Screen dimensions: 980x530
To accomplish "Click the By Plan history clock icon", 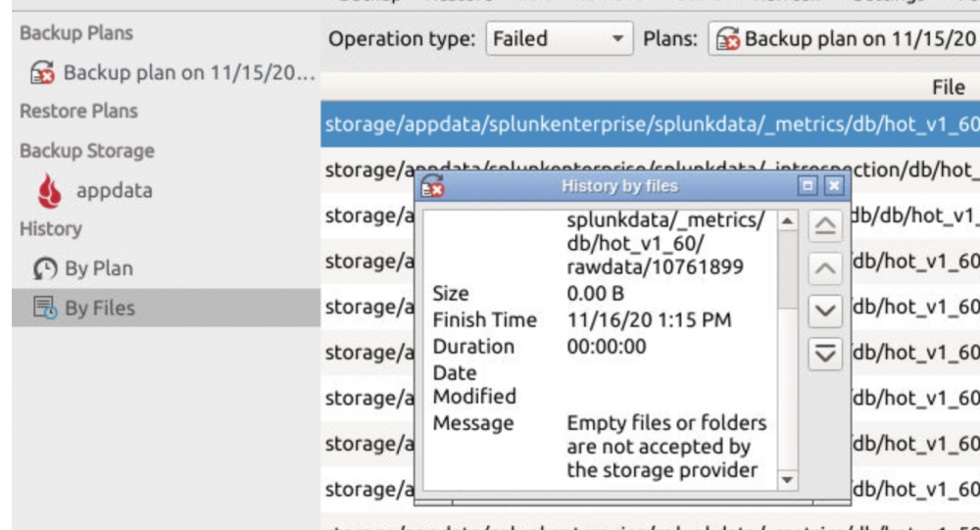I will click(45, 268).
